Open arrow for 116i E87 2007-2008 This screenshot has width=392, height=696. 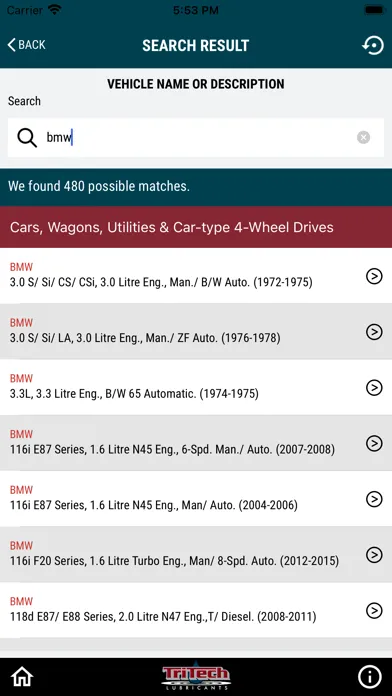pos(374,443)
